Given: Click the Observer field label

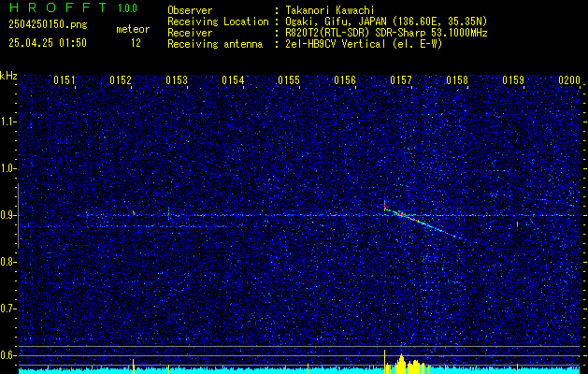Looking at the screenshot, I should coord(190,10).
